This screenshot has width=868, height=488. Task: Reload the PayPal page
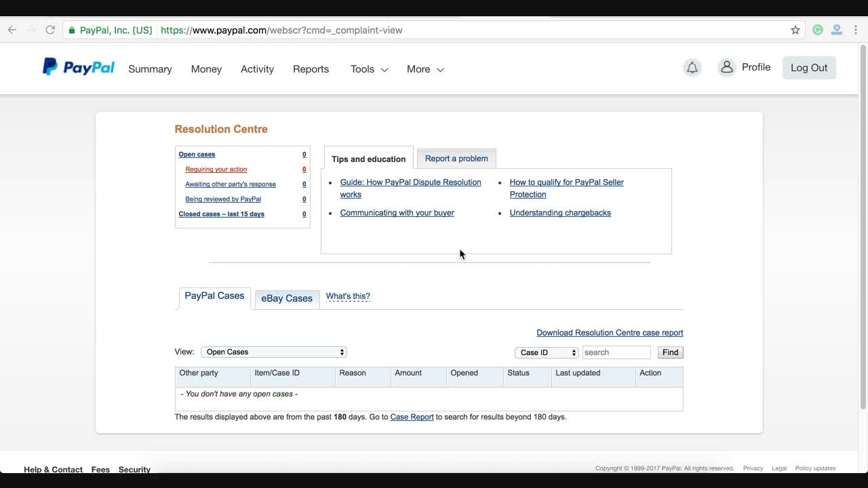pos(50,30)
